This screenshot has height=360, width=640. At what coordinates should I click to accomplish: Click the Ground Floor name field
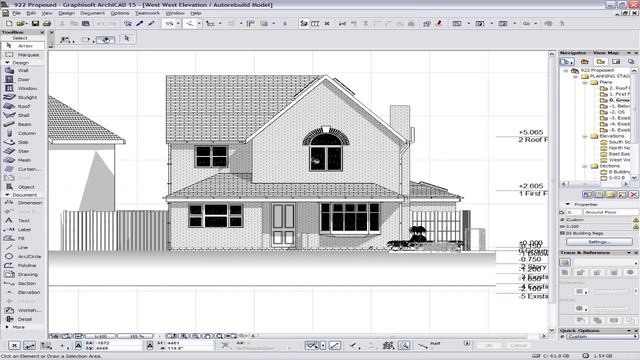(610, 212)
